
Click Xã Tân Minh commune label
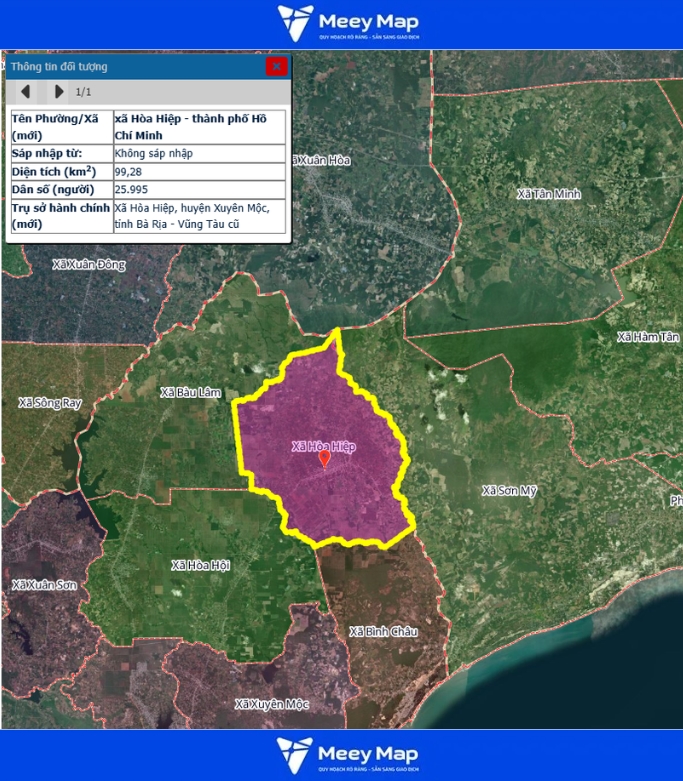pos(548,193)
